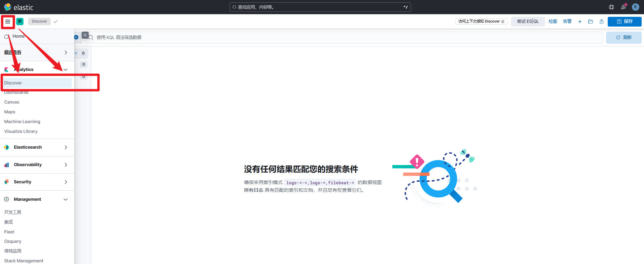Open Maps from the Analytics menu
This screenshot has height=264, width=644.
[x=10, y=112]
